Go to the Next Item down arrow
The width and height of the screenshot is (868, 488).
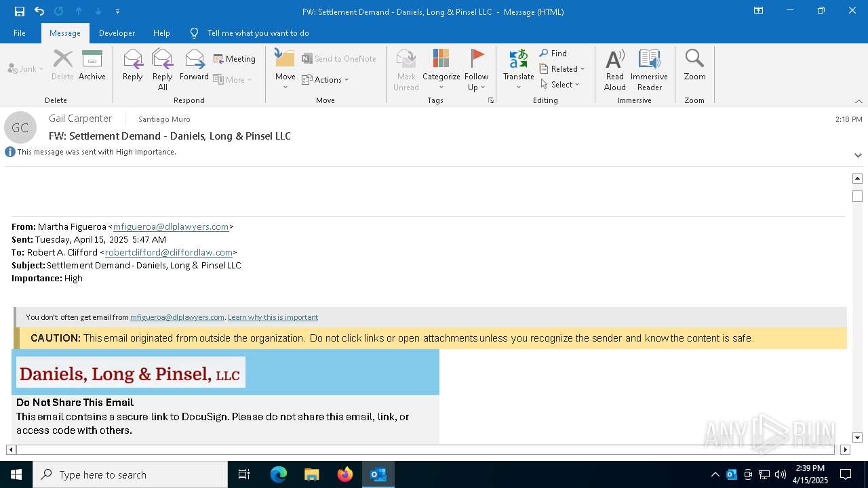tap(98, 11)
